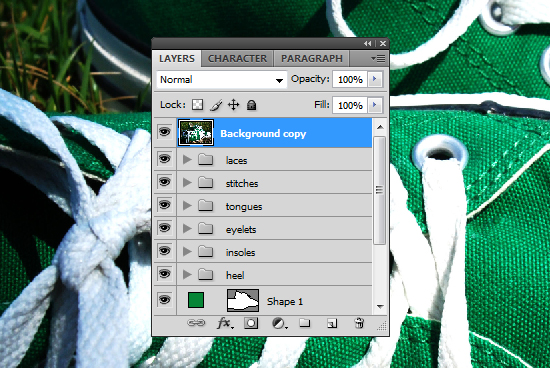Open the Fill slider arrow

375,105
